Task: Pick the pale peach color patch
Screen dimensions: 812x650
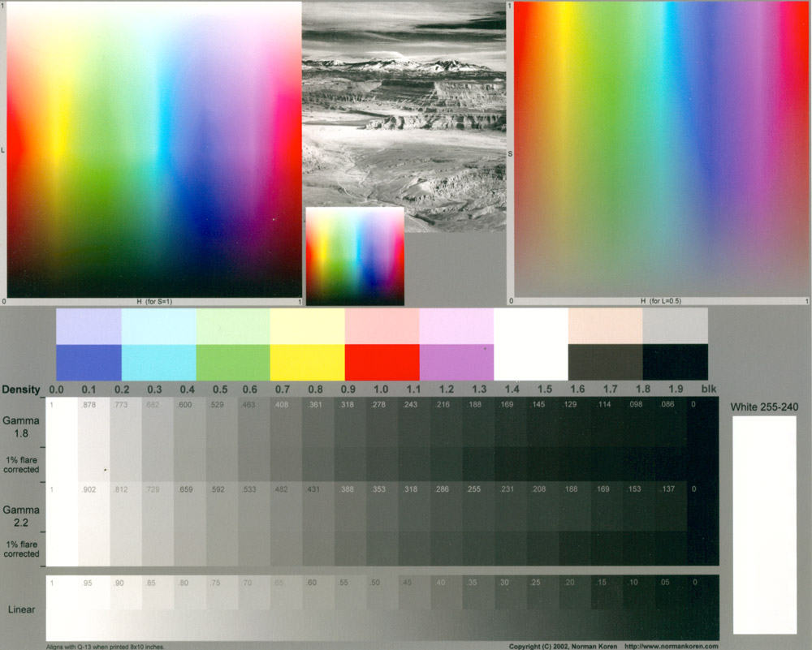Action: coord(606,326)
